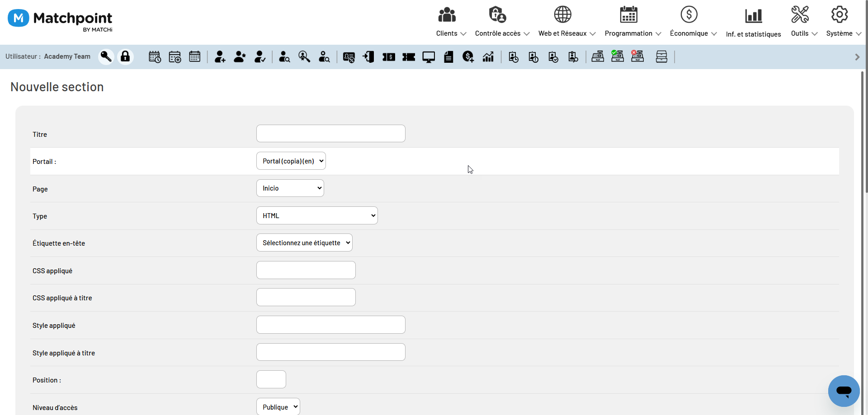Click the ticket with dollar sign icon
This screenshot has width=868, height=415.
point(389,57)
